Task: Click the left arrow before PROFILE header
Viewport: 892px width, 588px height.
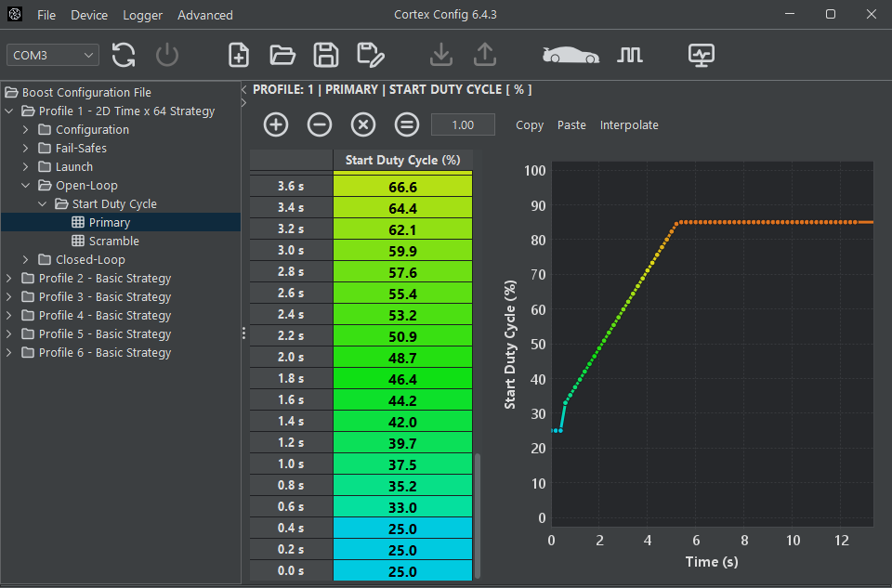Action: pyautogui.click(x=244, y=89)
